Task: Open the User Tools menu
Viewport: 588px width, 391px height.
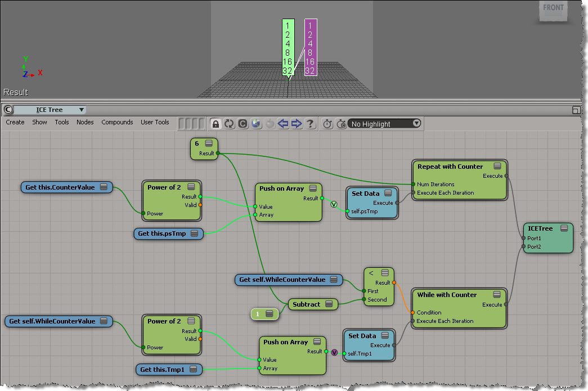Action: click(155, 122)
